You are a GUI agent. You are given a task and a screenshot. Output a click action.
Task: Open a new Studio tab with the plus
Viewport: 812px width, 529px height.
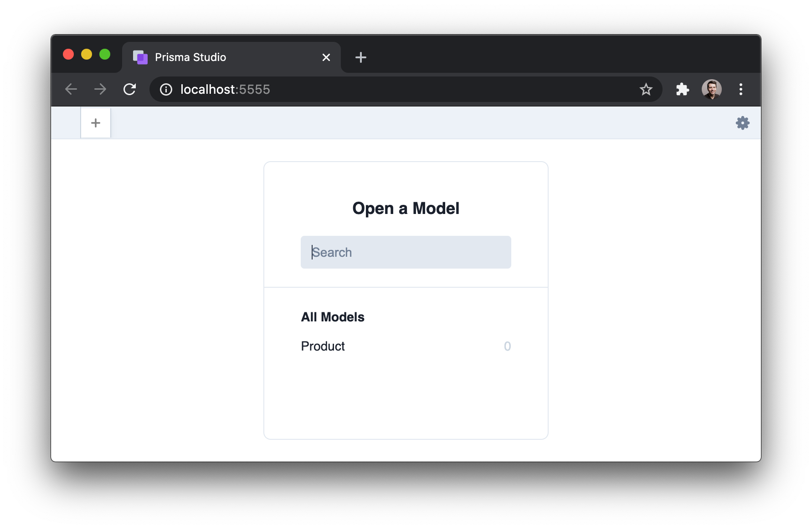pos(96,122)
